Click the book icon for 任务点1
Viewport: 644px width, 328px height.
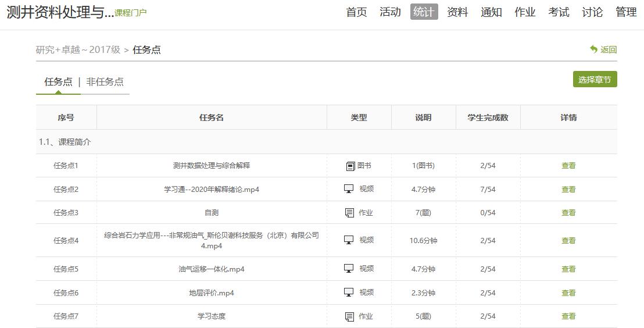coord(350,166)
